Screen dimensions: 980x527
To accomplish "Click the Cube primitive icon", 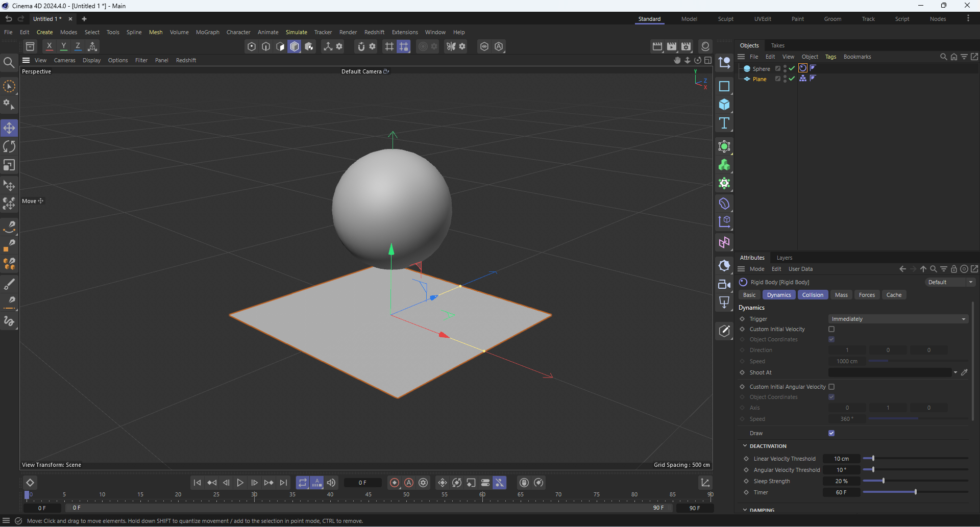I will (724, 105).
